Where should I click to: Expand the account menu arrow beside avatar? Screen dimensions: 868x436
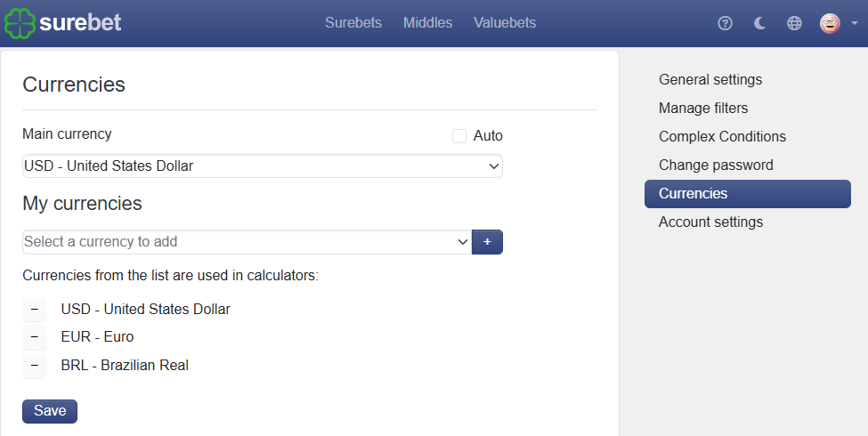click(854, 23)
